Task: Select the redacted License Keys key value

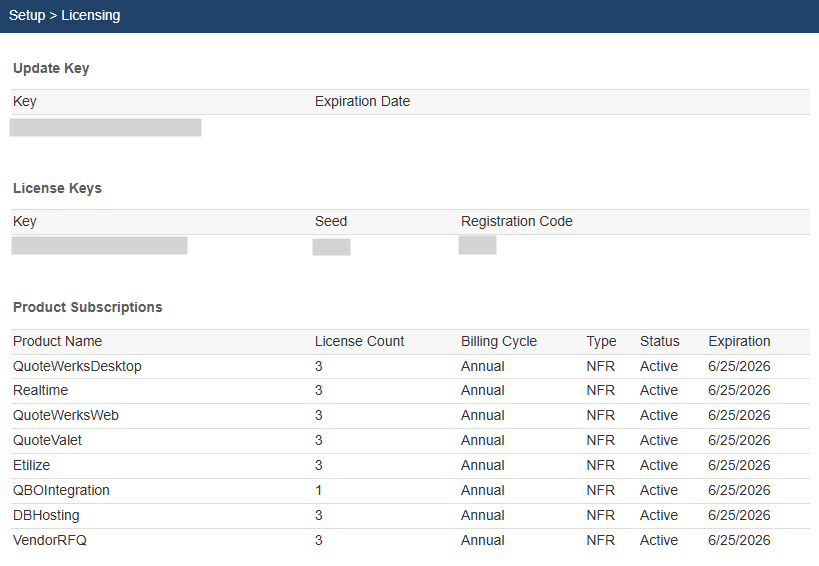Action: pyautogui.click(x=99, y=246)
